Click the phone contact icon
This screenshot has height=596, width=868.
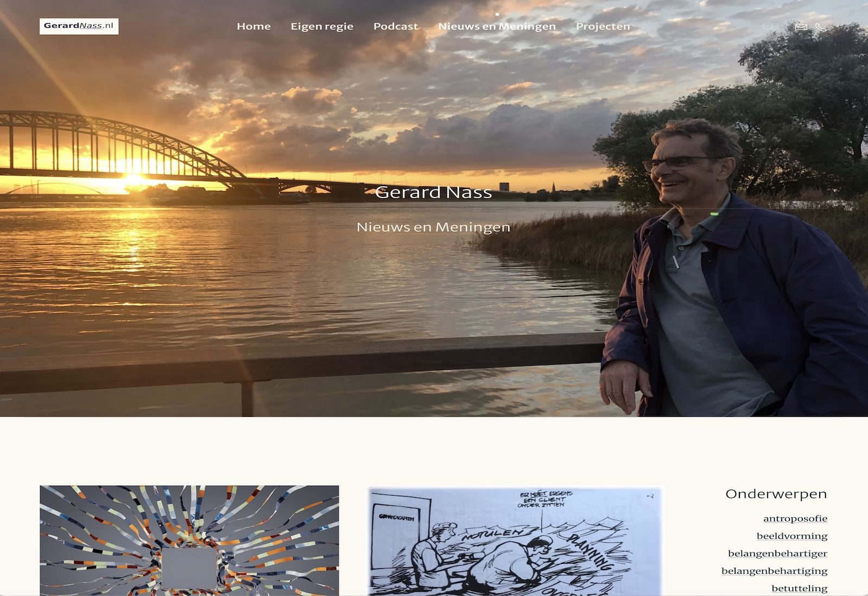tap(821, 27)
